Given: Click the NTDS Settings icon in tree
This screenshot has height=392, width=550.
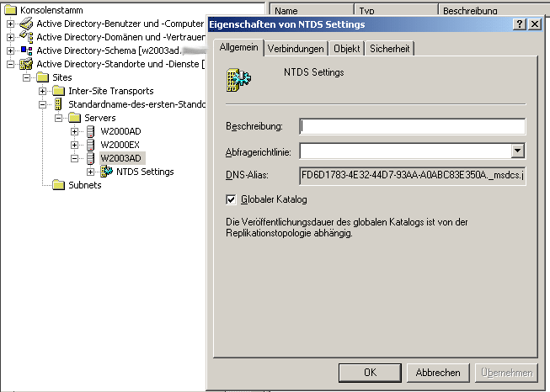Looking at the screenshot, I should click(x=107, y=172).
